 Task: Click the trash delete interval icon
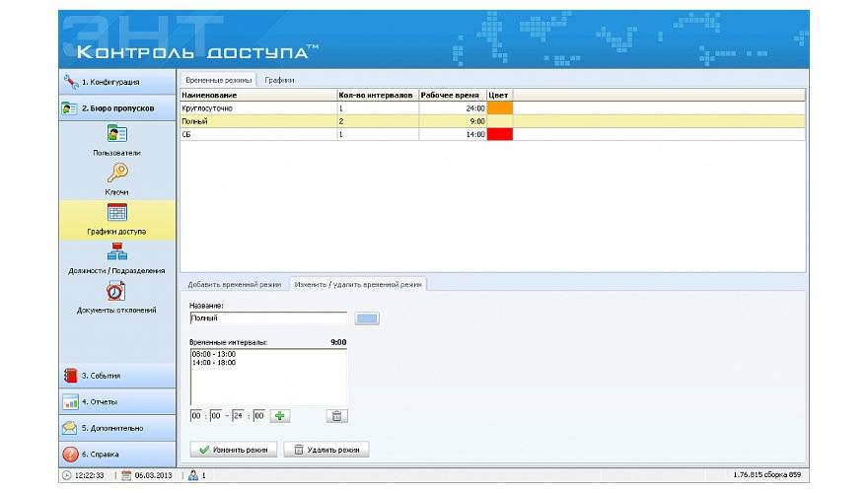pyautogui.click(x=336, y=416)
